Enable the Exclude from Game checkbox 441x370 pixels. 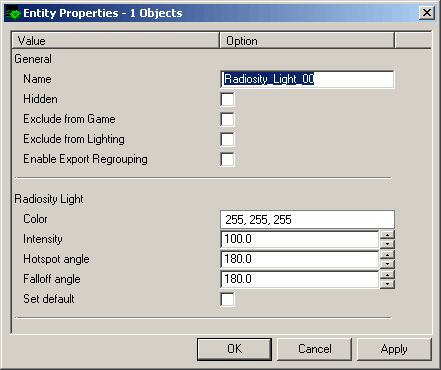pyautogui.click(x=227, y=119)
